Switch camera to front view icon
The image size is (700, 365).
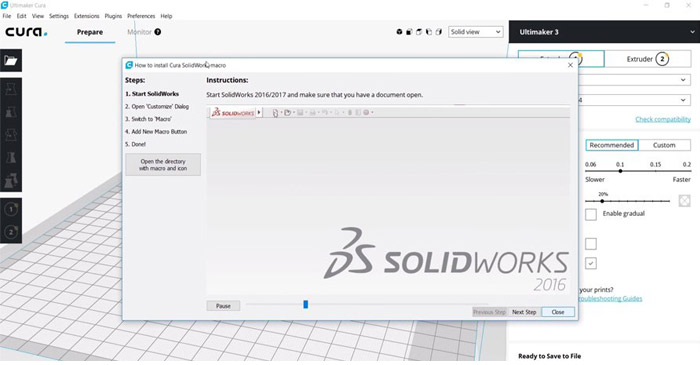click(409, 32)
